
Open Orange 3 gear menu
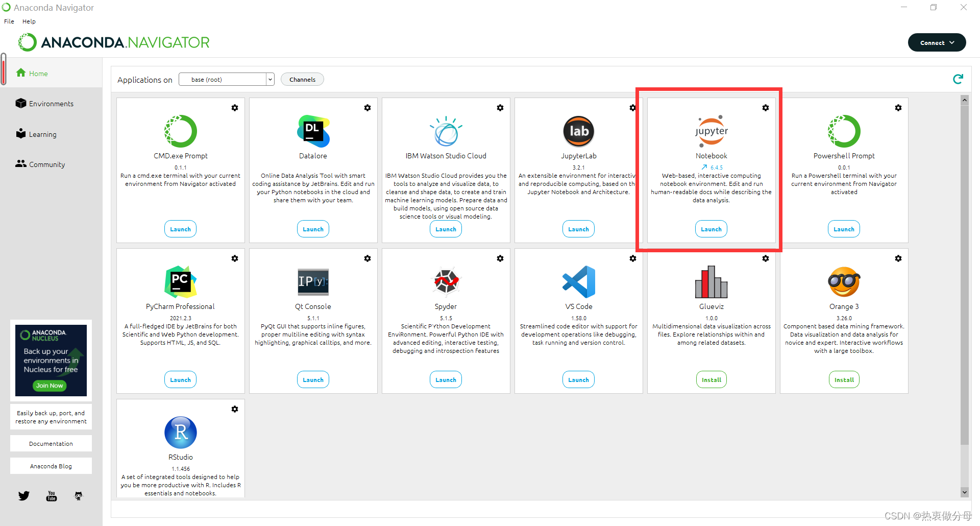pyautogui.click(x=898, y=258)
